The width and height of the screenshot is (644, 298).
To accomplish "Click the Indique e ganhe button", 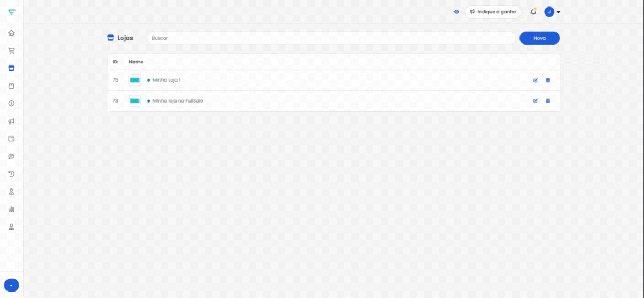I will click(493, 12).
